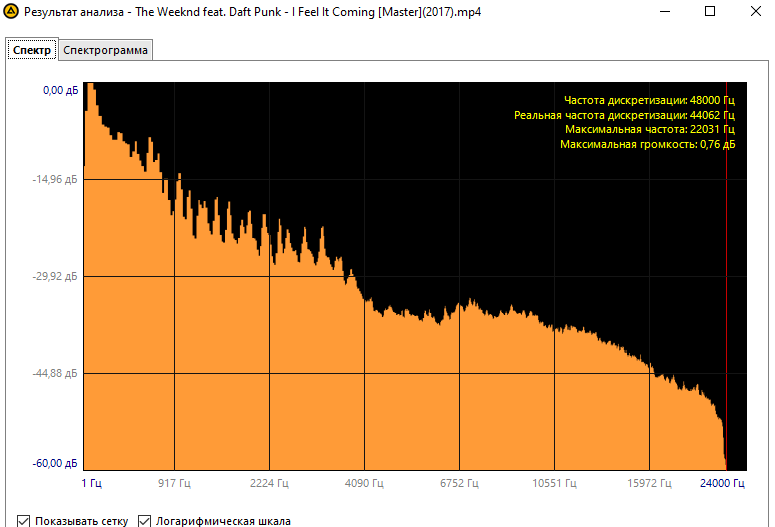Click the 1 Гц frequency label
This screenshot has height=527, width=775.
tap(92, 483)
